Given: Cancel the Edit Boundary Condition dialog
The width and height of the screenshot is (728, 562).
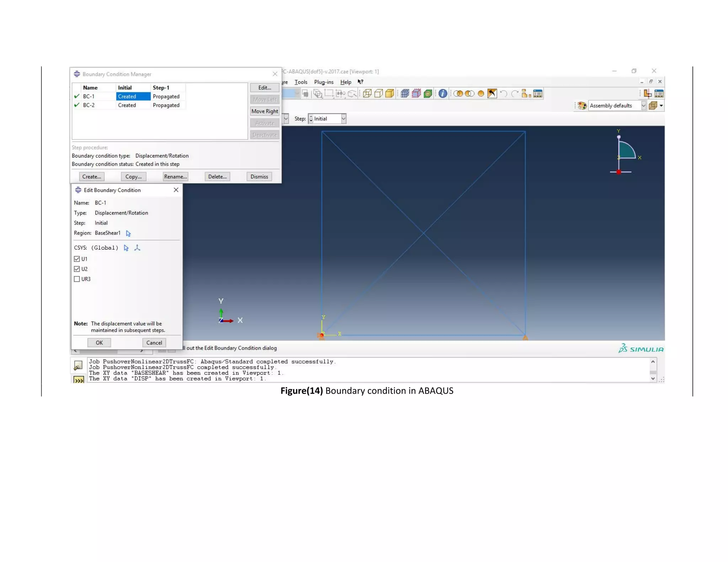Looking at the screenshot, I should [x=154, y=342].
